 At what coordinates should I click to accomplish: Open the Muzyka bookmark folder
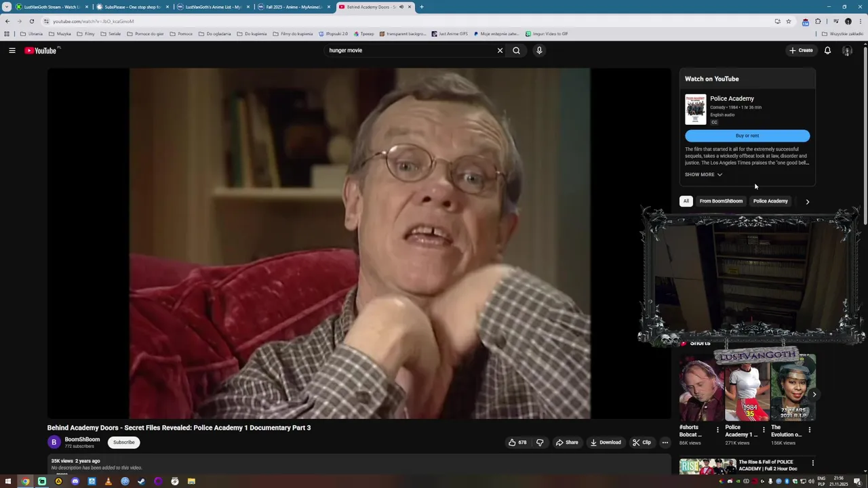(60, 33)
